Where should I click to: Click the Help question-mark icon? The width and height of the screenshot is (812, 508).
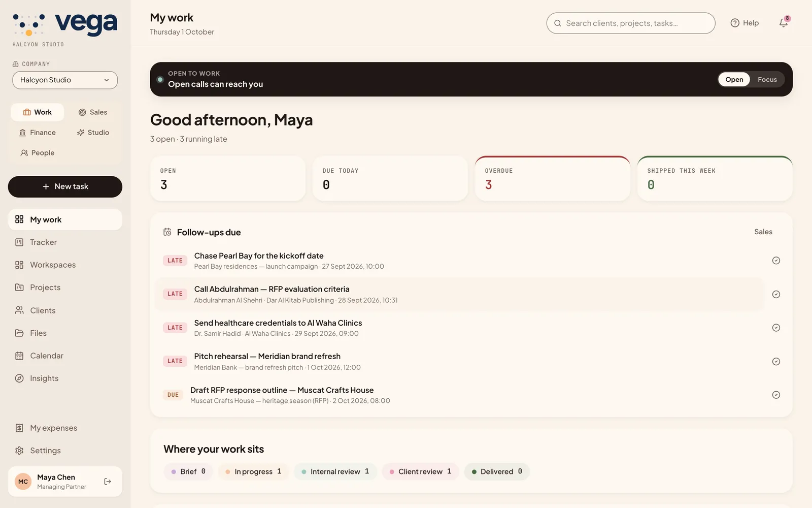click(734, 23)
